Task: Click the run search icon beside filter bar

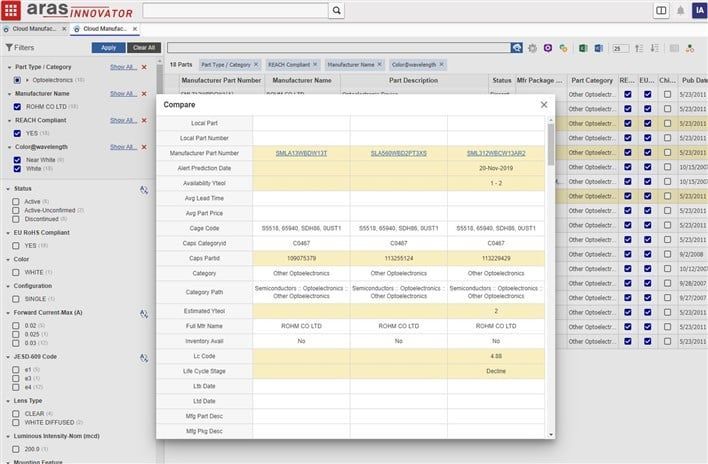Action: tap(516, 48)
